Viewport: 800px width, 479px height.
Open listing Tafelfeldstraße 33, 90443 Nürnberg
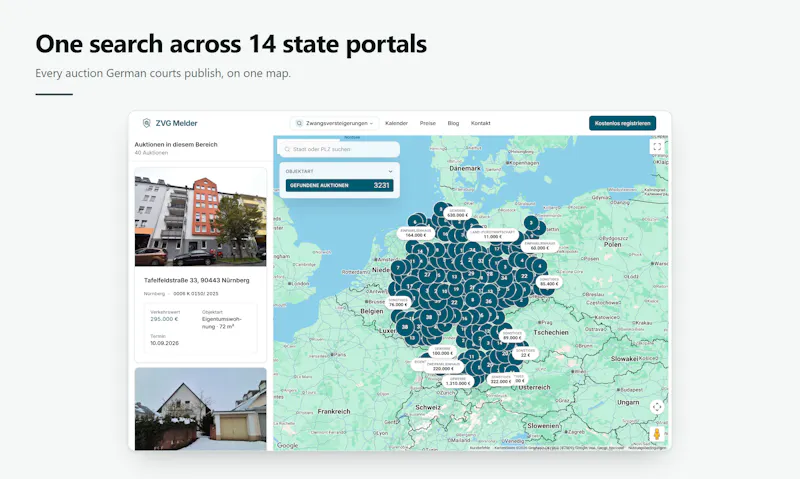pyautogui.click(x=196, y=280)
